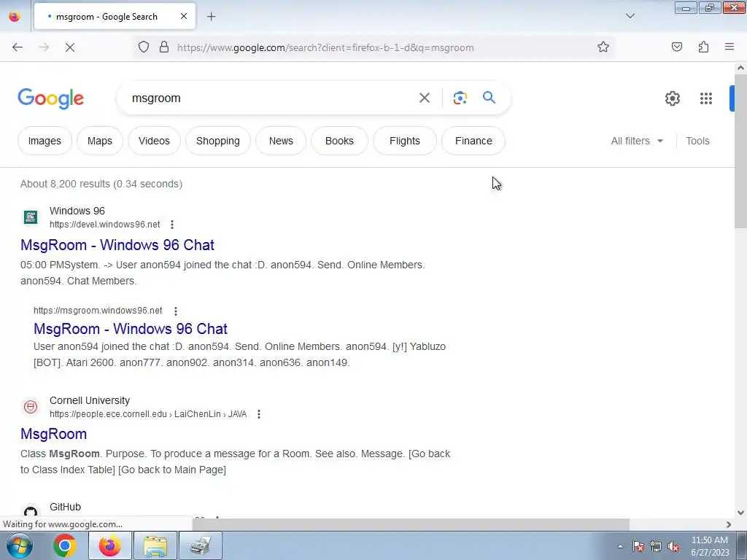
Task: Submit search with magnifier icon
Action: (489, 98)
